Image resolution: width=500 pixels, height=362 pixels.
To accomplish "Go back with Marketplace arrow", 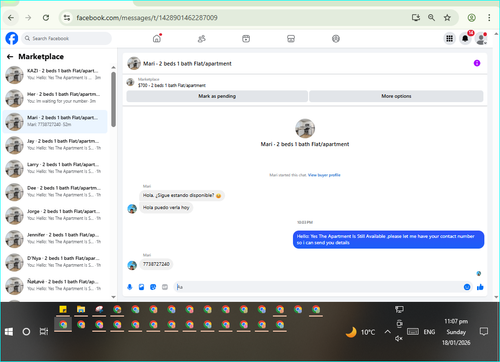I will point(10,57).
